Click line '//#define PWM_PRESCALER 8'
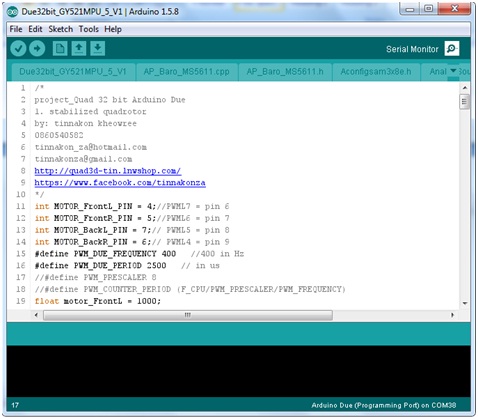This screenshot has width=478, height=420. point(95,278)
